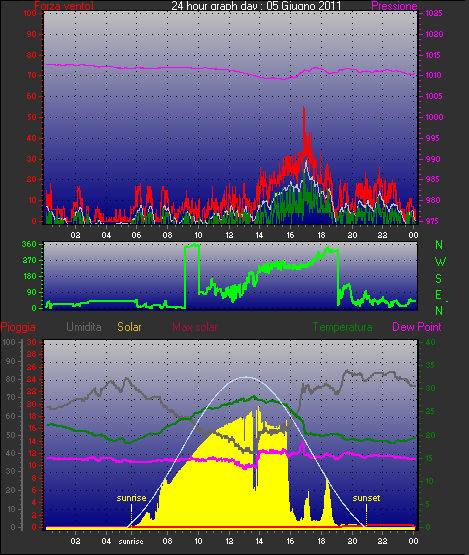Click the 40 tick on temperature axis
Screen dimensions: 469x555
(x=430, y=342)
